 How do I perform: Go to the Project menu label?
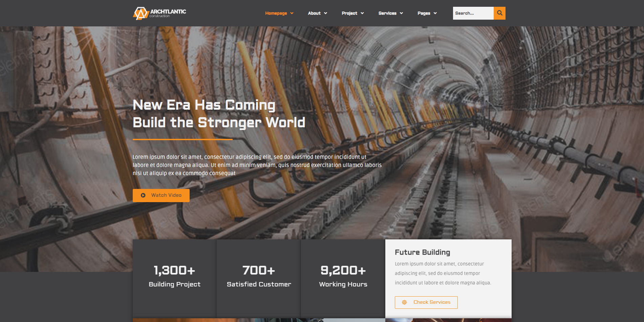pyautogui.click(x=349, y=13)
